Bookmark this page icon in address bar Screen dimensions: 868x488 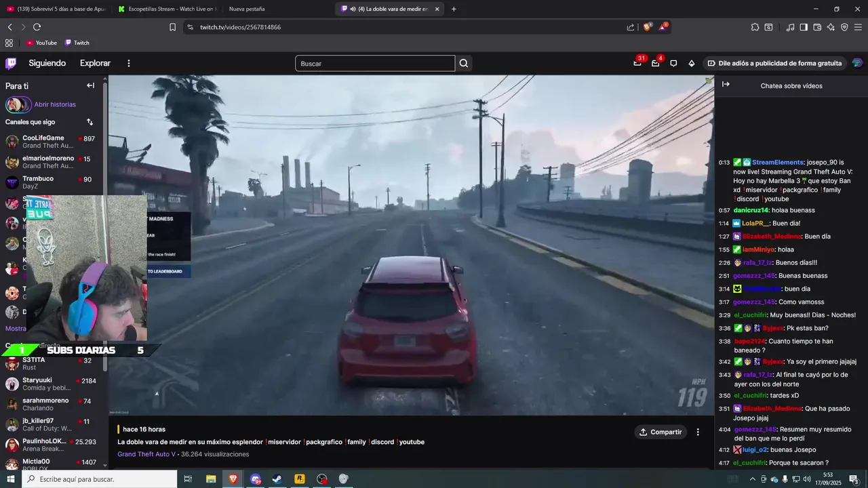click(x=172, y=27)
